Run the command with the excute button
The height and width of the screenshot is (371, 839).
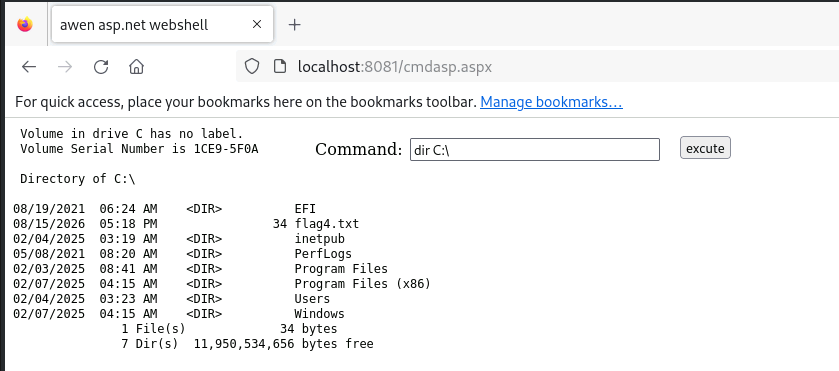pos(705,148)
